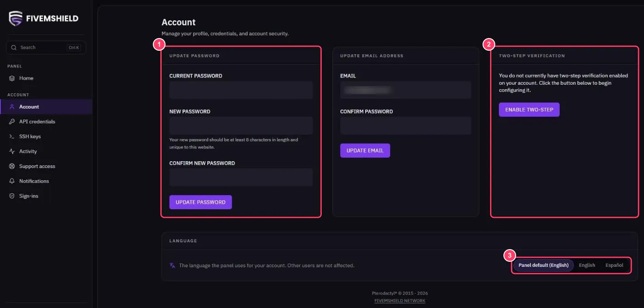Click the search magnifier icon

(14, 48)
